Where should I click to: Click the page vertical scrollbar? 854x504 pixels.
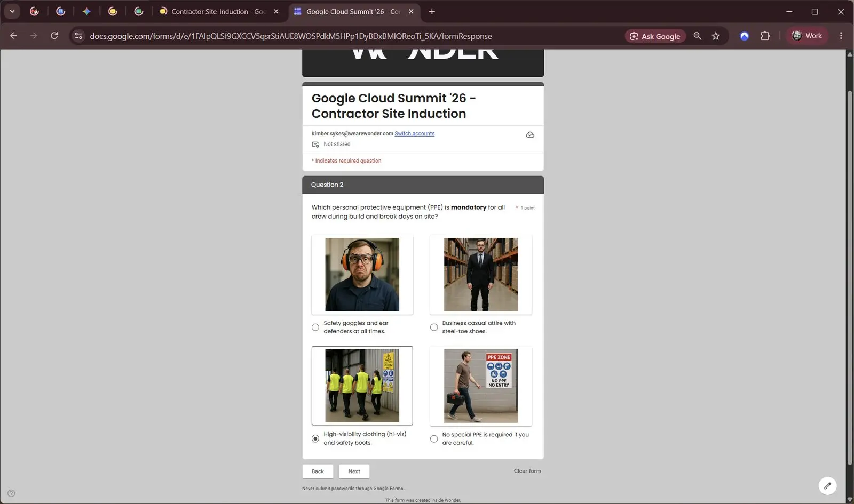coord(850,277)
